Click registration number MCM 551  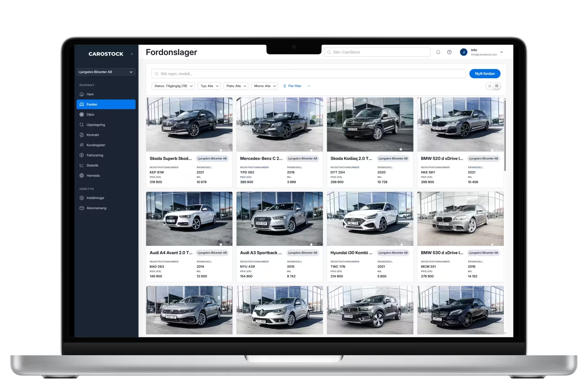pyautogui.click(x=428, y=267)
